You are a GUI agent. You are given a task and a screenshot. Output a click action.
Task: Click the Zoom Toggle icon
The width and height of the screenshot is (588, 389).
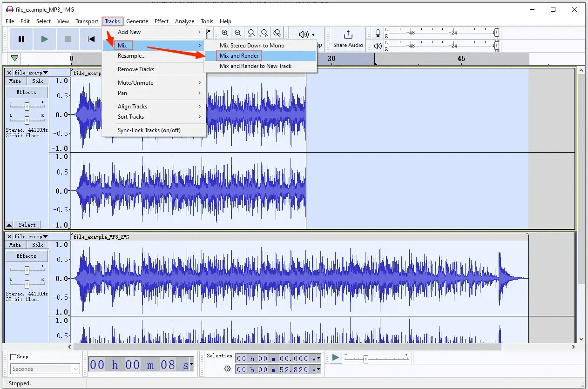point(277,33)
